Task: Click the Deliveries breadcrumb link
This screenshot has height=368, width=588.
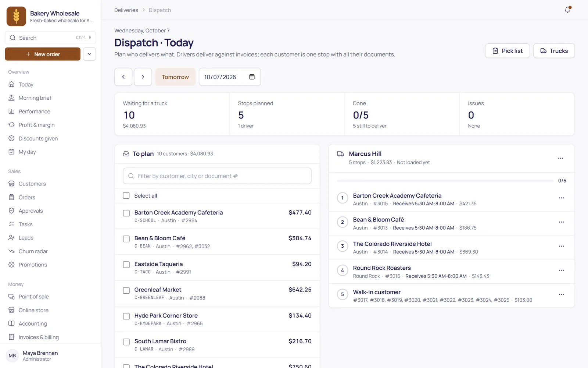Action: pos(126,10)
